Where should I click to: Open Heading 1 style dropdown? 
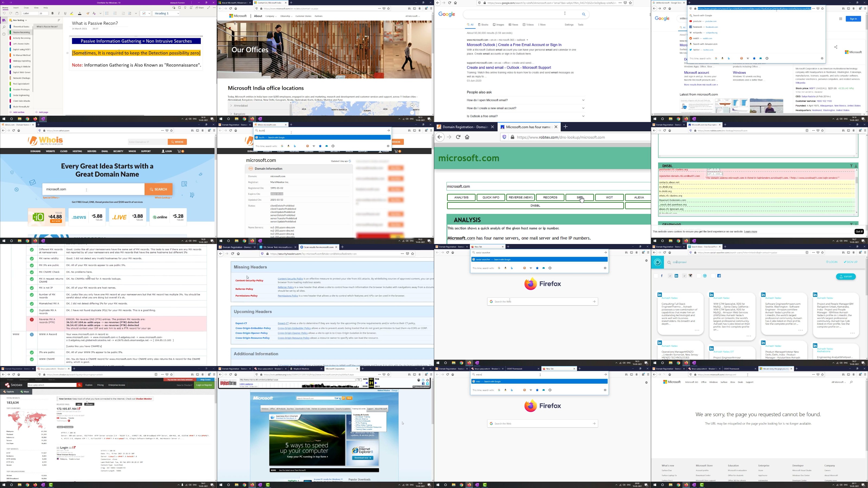click(x=178, y=14)
